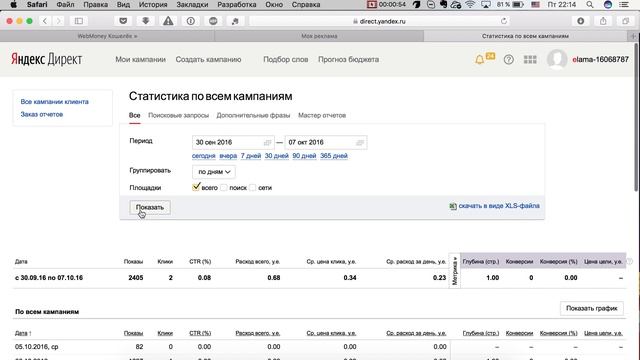This screenshot has height=360, width=640.
Task: Select 30 дней period shortcut
Action: [276, 156]
